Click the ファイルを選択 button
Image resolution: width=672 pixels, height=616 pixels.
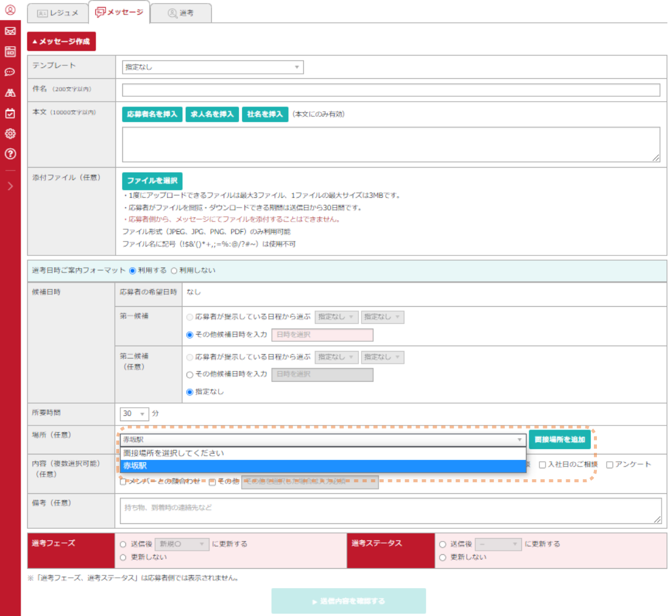(x=152, y=181)
